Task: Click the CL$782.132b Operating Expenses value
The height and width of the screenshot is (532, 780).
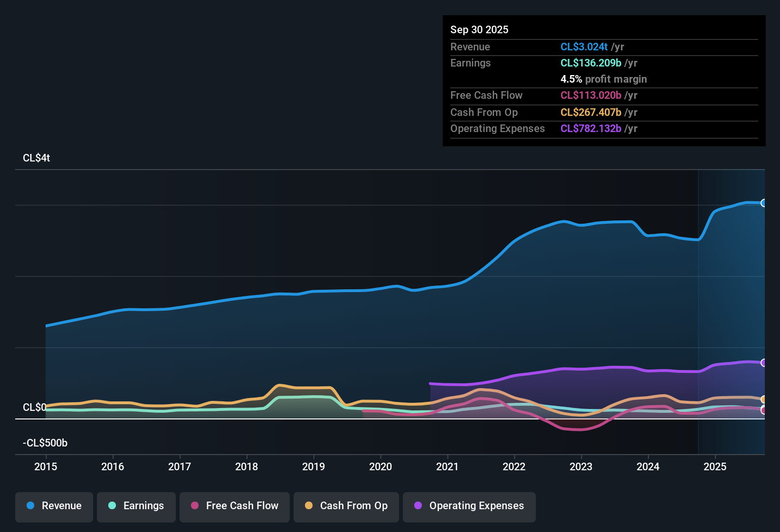Action: pyautogui.click(x=590, y=128)
